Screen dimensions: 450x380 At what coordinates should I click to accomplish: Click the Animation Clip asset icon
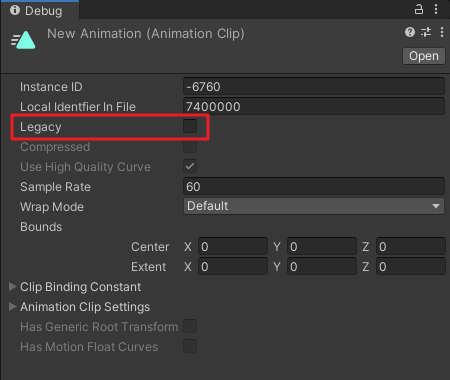coord(23,40)
